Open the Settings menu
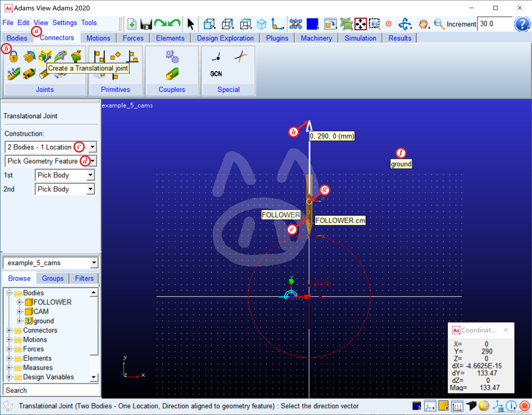This screenshot has height=415, width=532. pyautogui.click(x=65, y=23)
